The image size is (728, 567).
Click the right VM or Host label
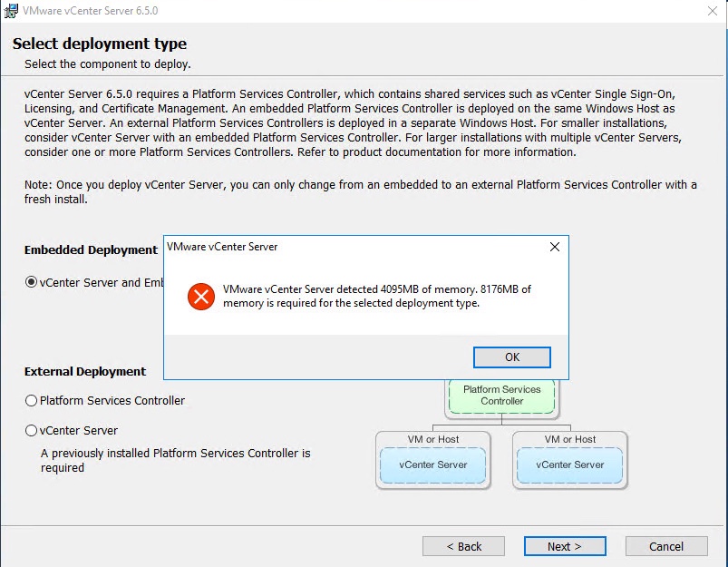point(569,439)
